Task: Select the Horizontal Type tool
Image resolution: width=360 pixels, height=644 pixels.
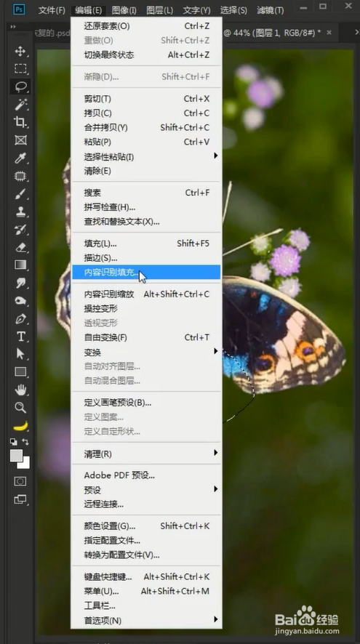Action: [x=20, y=337]
